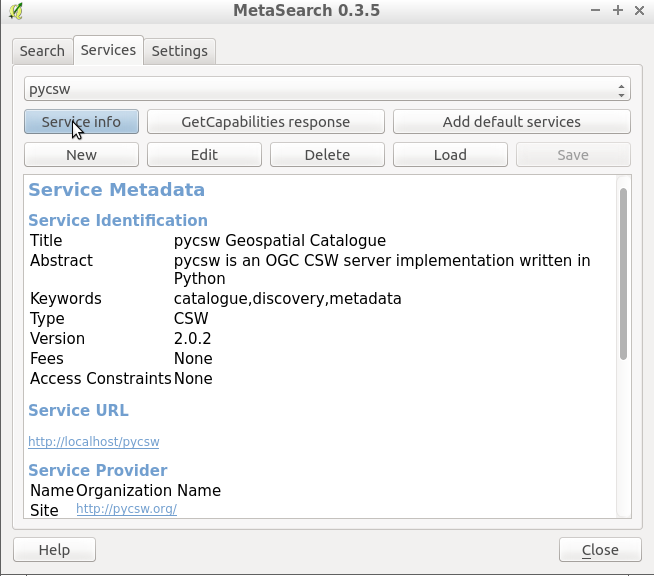Screen dimensions: 654x576
Task: Click the Version value '2.0.2'
Action: [x=192, y=339]
